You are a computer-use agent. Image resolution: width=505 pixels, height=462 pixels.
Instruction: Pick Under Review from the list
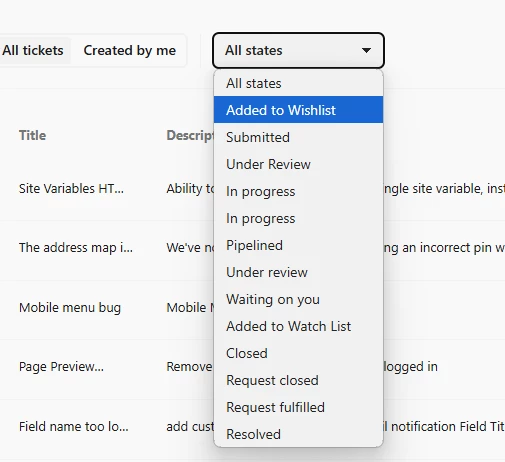[298, 164]
